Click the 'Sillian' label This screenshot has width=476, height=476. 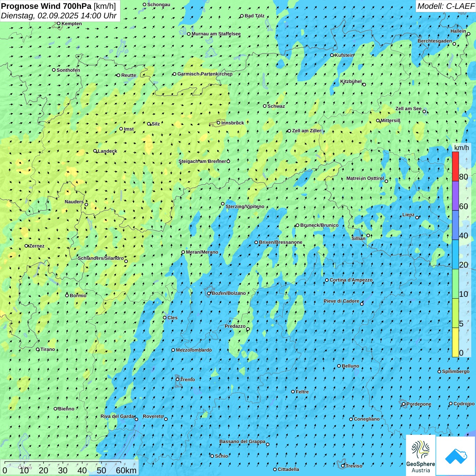pos(358,238)
